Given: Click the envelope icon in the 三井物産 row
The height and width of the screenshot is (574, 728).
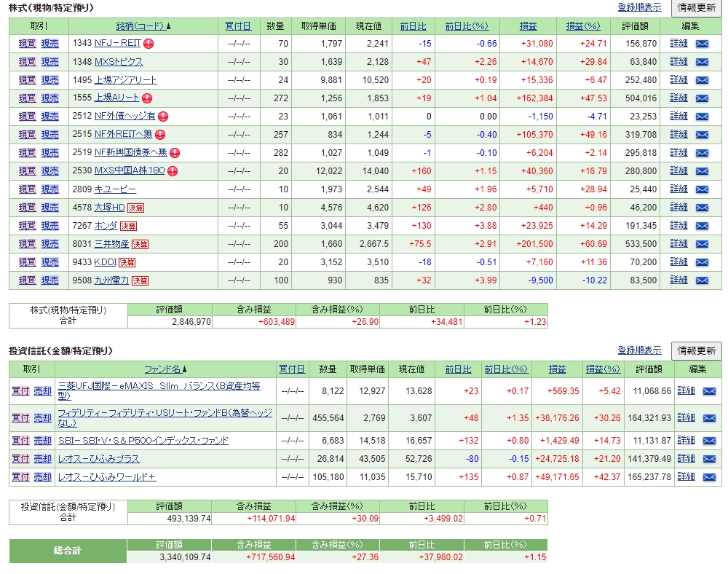Looking at the screenshot, I should click(702, 244).
